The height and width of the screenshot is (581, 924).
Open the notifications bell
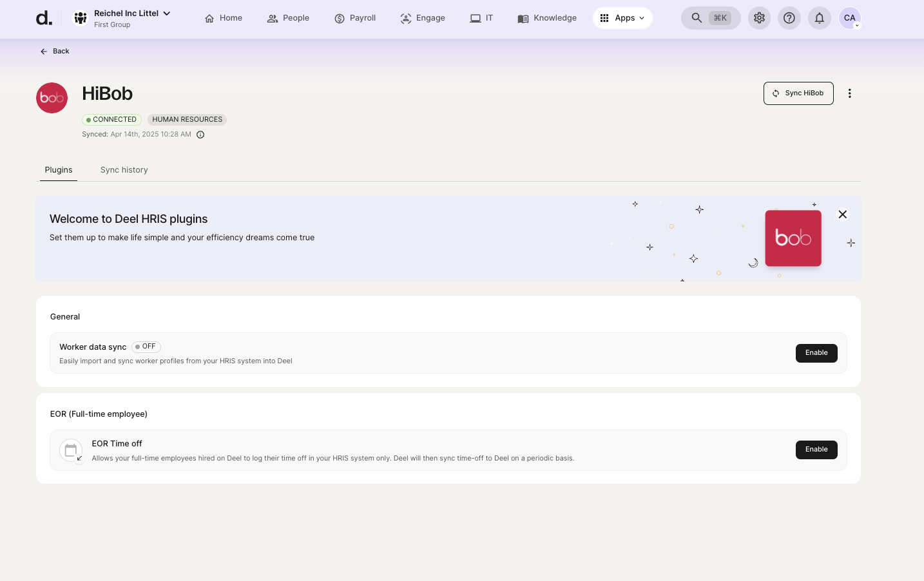(820, 18)
